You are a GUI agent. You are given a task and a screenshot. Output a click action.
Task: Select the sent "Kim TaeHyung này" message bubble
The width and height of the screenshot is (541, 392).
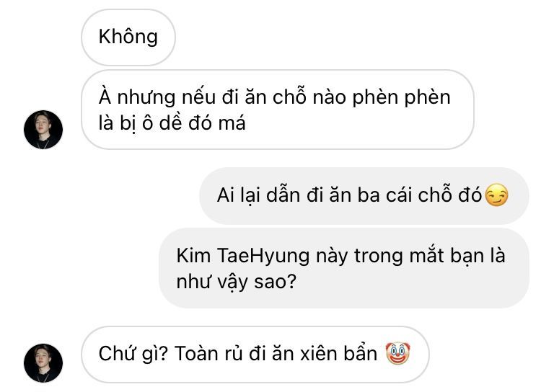[343, 268]
